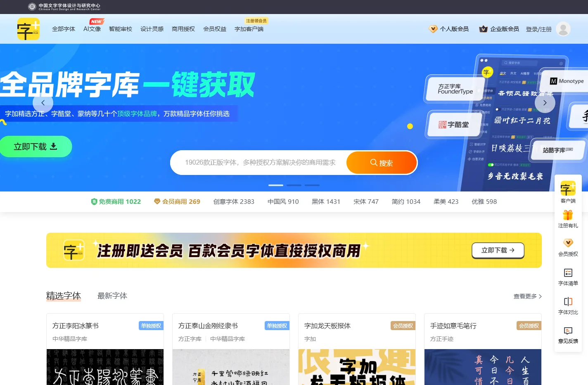
Task: Focus the font search input field
Action: tap(260, 163)
